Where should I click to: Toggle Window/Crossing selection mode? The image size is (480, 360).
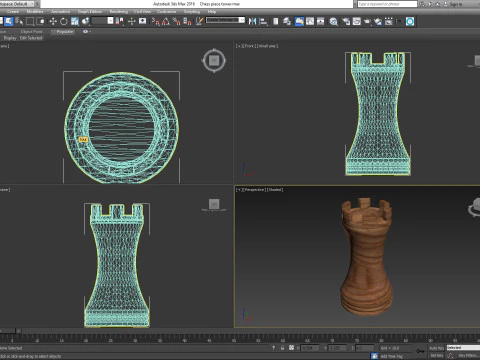[41, 21]
